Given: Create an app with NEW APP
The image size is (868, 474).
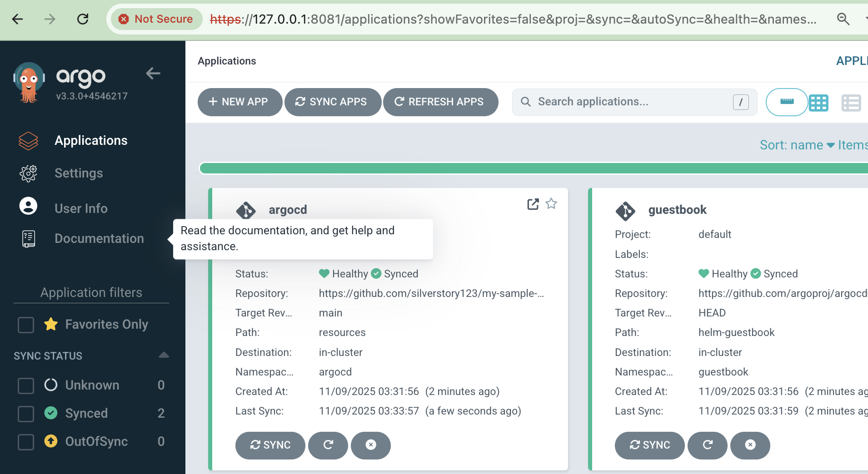Looking at the screenshot, I should pyautogui.click(x=239, y=102).
